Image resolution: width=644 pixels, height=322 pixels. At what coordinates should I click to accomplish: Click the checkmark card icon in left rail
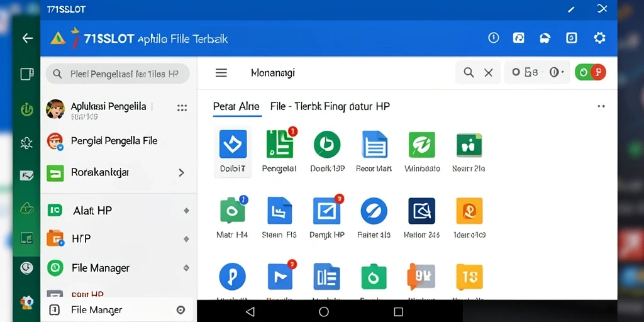click(26, 176)
